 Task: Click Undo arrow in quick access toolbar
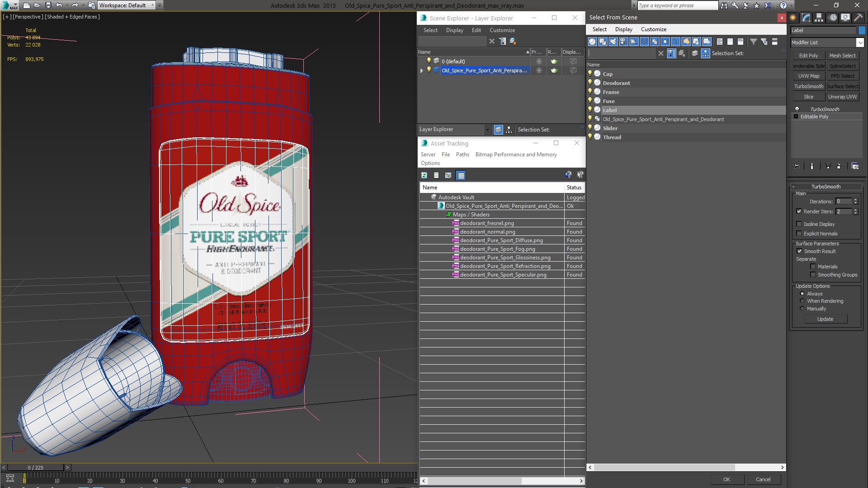[59, 5]
